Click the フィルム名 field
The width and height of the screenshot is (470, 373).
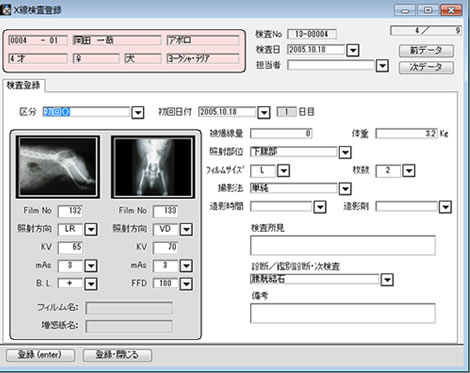(x=129, y=308)
